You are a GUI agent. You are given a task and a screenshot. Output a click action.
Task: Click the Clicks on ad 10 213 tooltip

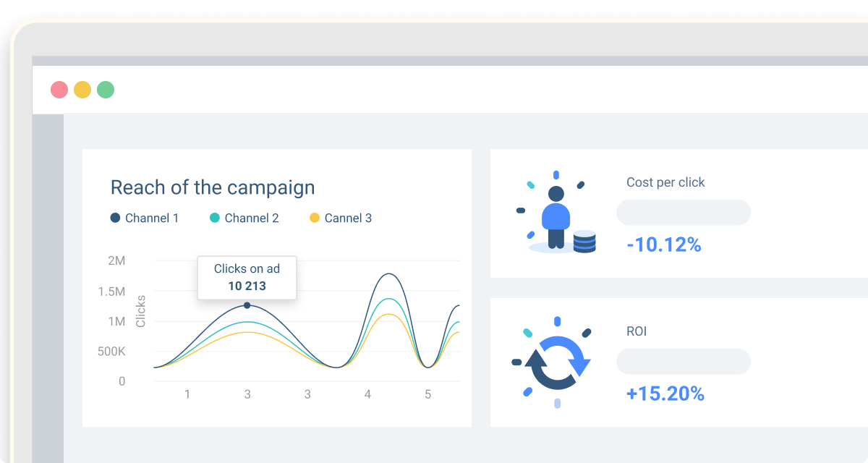(x=247, y=277)
